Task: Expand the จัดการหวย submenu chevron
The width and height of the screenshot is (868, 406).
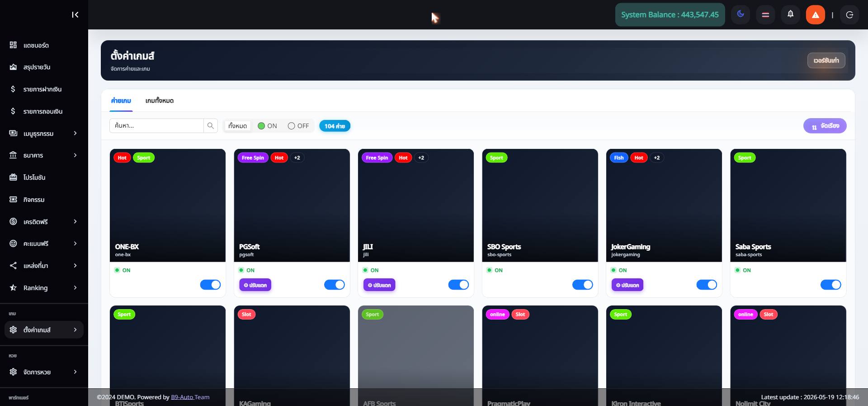Action: pos(75,372)
